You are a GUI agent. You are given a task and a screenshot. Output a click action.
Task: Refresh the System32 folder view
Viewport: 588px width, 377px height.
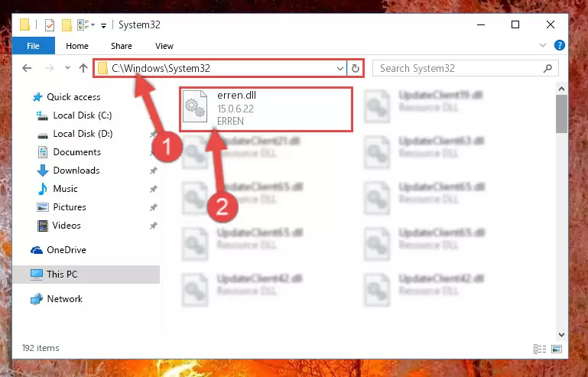[x=356, y=69]
